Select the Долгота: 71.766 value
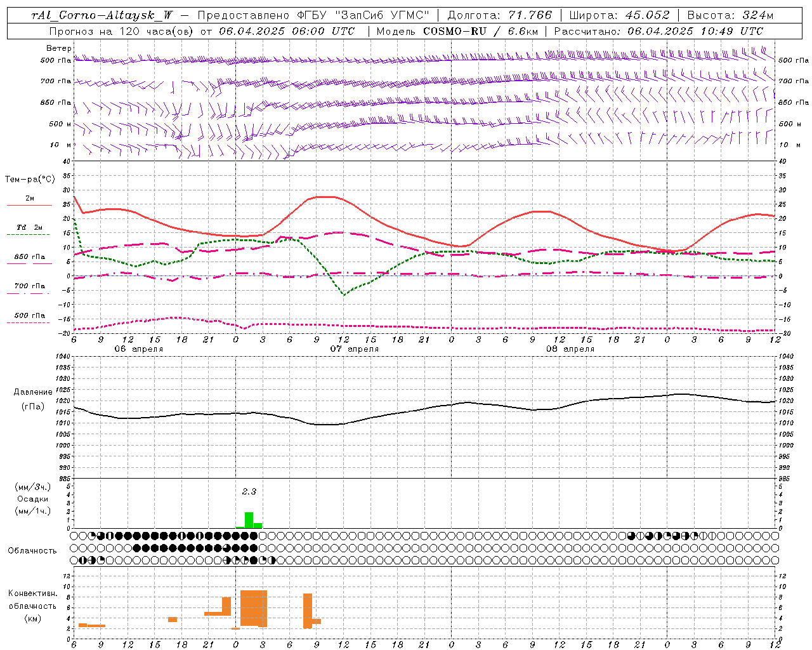Viewport: 812px width, 650px height. tap(500, 15)
